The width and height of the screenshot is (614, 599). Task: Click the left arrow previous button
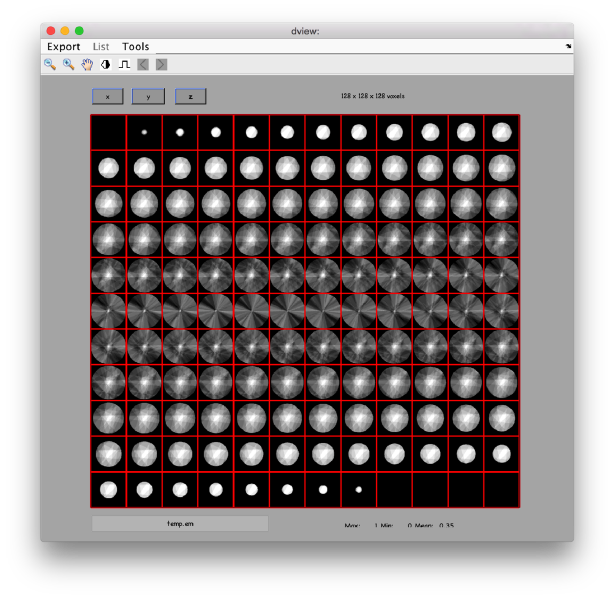coord(143,64)
